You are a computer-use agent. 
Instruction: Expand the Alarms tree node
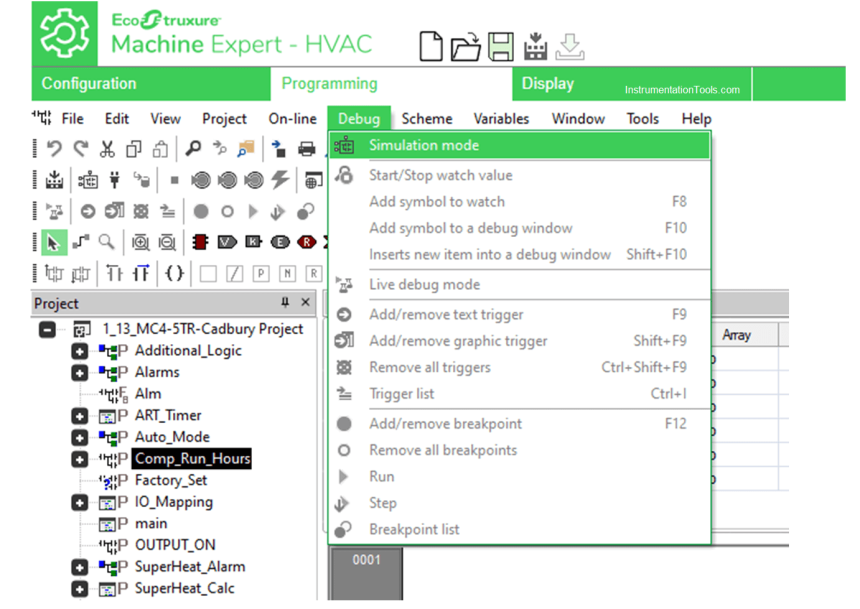(x=80, y=372)
